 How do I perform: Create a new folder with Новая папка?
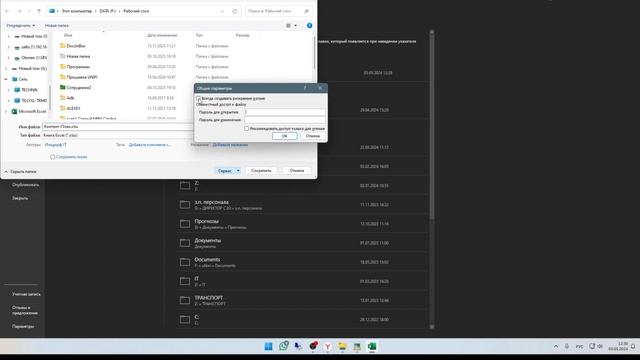[x=57, y=25]
